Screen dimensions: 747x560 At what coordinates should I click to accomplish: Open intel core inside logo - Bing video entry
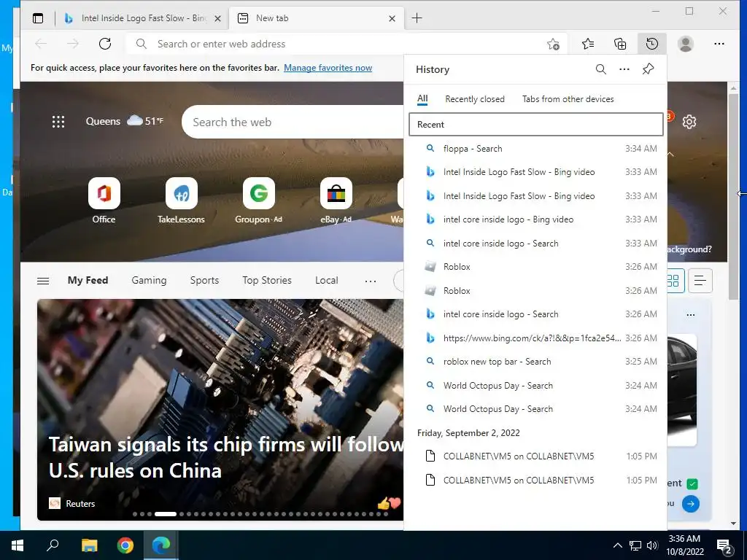click(536, 219)
